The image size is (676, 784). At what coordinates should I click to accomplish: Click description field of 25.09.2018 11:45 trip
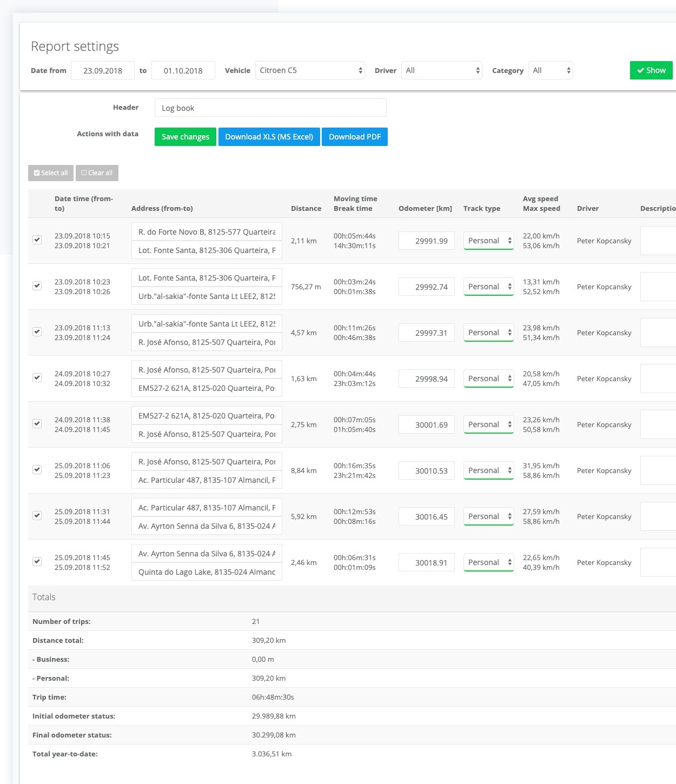[x=658, y=562]
